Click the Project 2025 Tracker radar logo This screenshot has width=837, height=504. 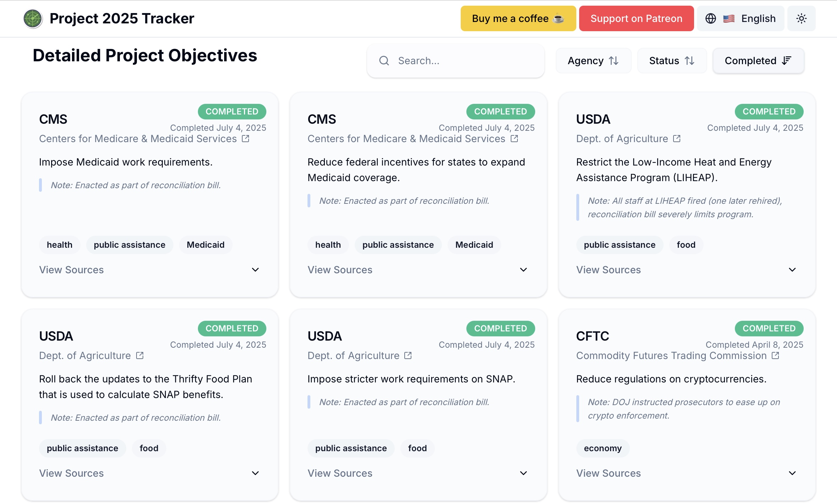click(x=33, y=18)
